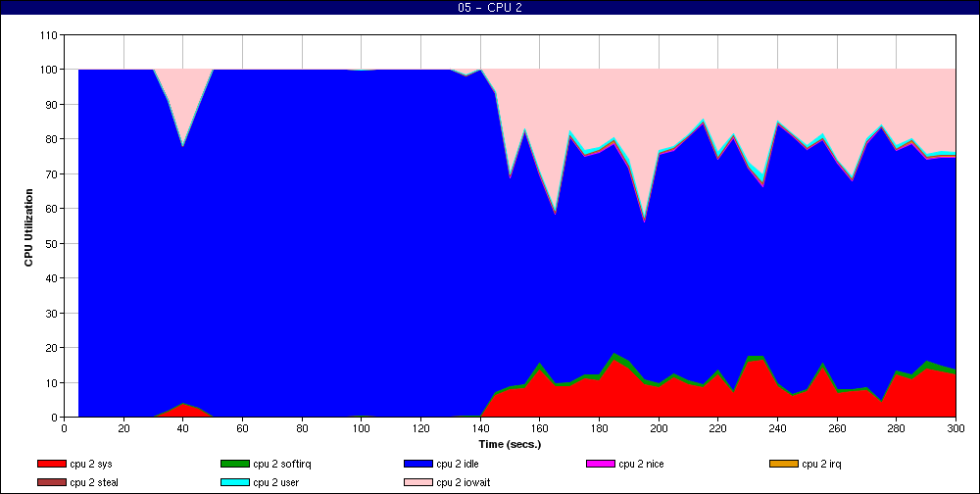The width and height of the screenshot is (980, 494).
Task: Click the x-axis tick label 140
Action: pos(480,428)
